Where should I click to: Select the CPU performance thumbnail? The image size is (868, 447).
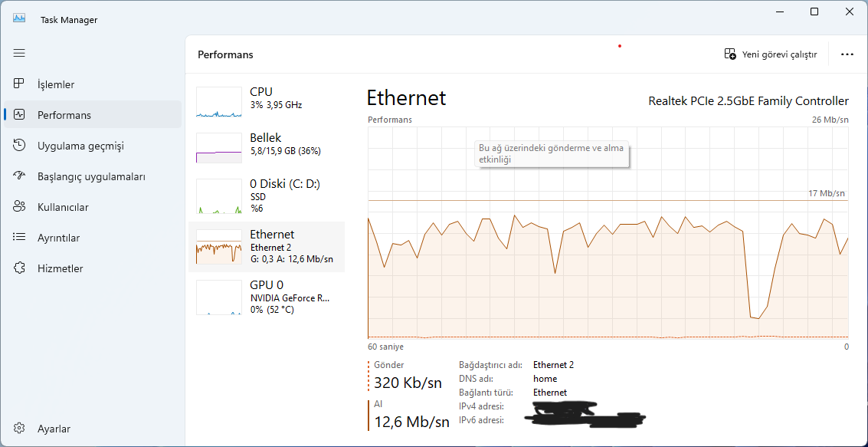219,102
